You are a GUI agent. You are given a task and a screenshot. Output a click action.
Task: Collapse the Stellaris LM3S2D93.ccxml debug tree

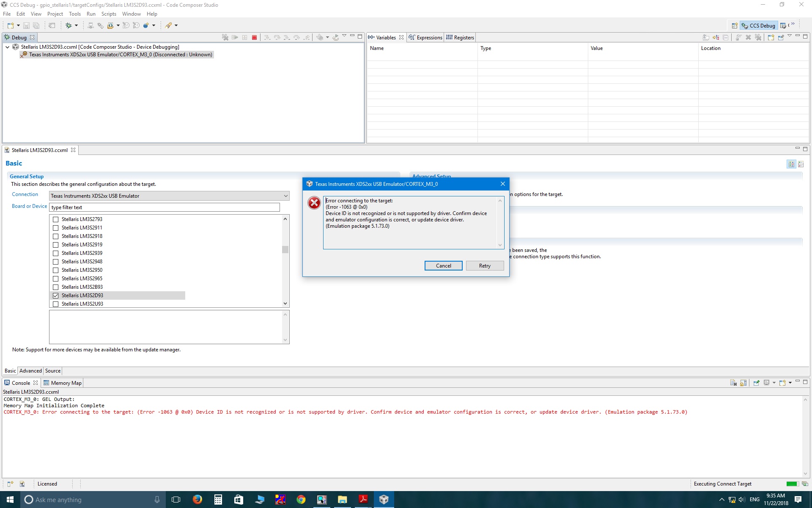point(8,47)
